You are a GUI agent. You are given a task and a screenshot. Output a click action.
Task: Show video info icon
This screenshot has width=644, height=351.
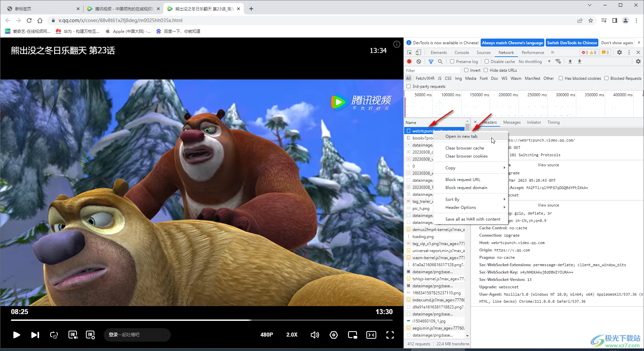point(397,44)
